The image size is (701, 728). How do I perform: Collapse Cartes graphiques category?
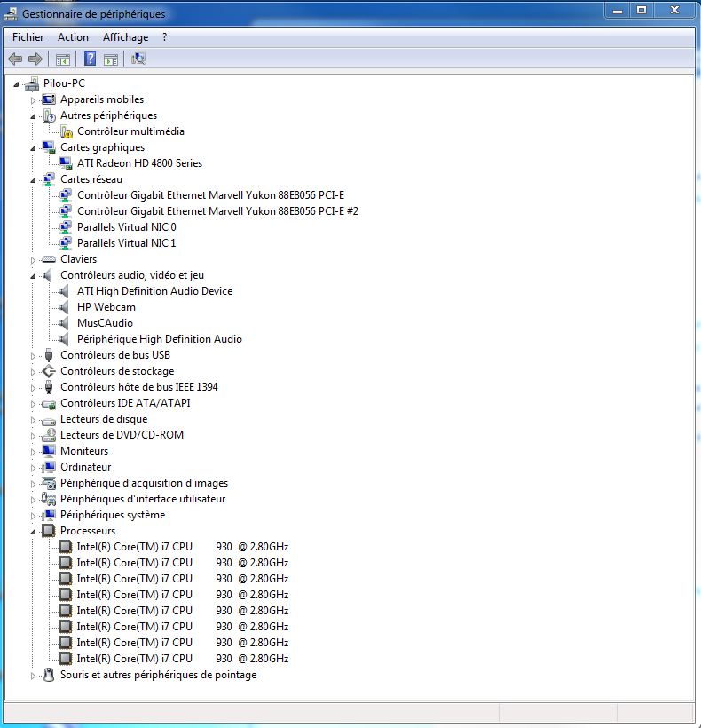(33, 148)
